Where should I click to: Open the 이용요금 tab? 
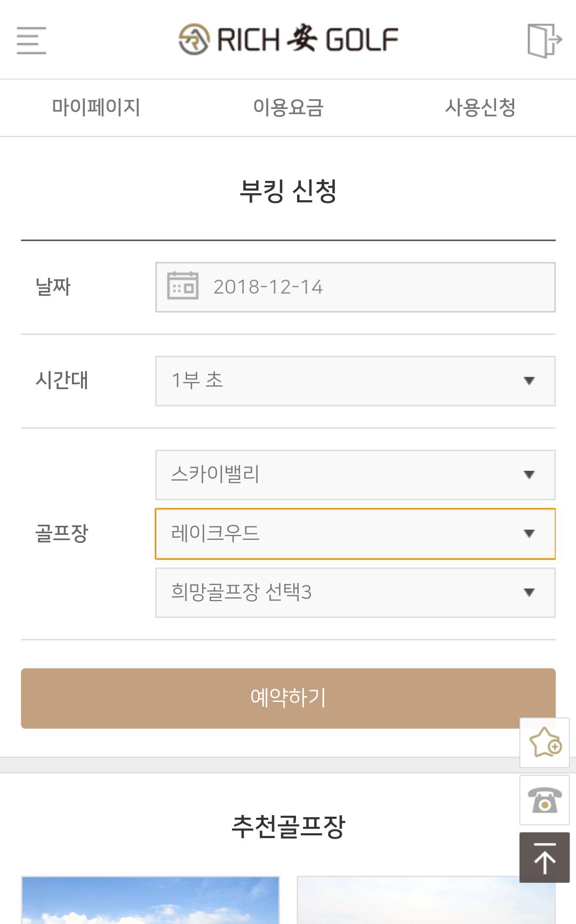(x=288, y=107)
